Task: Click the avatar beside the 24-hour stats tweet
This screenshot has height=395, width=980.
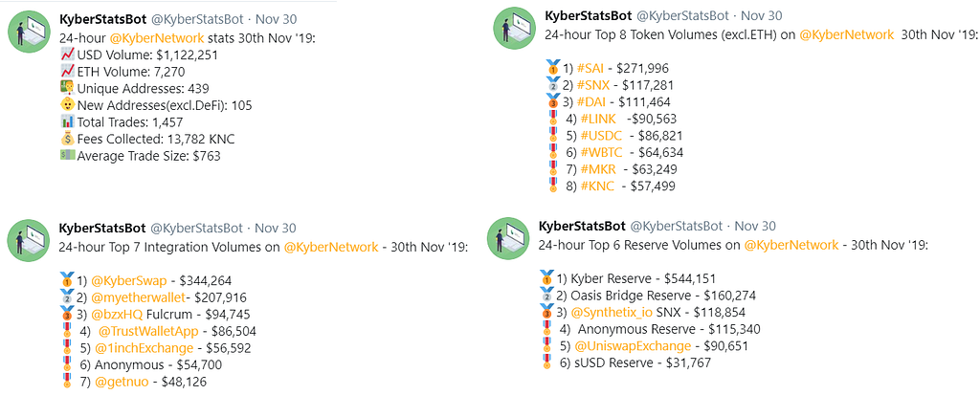Action: [x=28, y=33]
